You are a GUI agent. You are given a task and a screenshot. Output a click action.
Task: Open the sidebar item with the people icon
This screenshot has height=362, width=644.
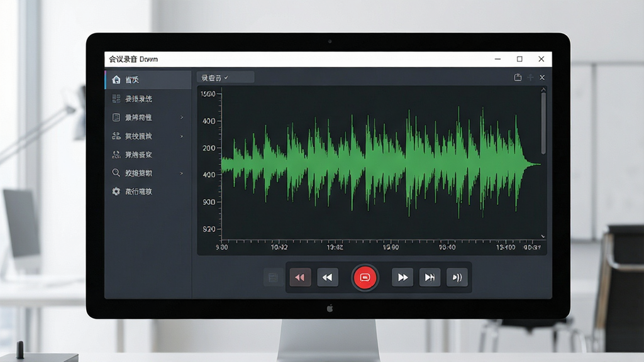[x=148, y=155]
